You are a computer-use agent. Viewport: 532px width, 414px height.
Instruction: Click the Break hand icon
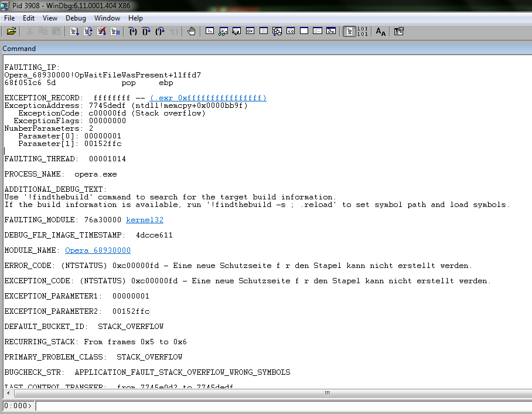click(192, 31)
